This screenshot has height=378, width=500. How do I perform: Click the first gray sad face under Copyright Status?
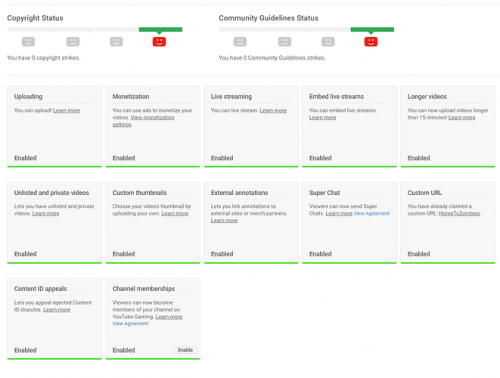[28, 42]
